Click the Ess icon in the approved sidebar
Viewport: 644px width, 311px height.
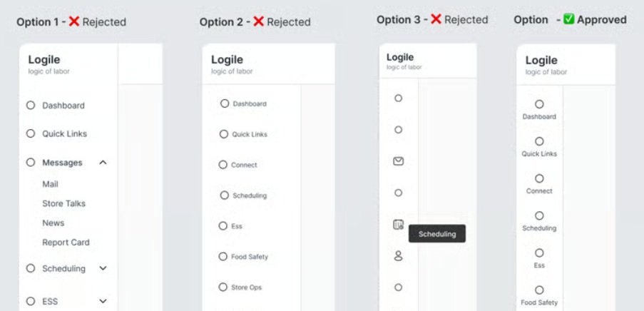pyautogui.click(x=539, y=253)
